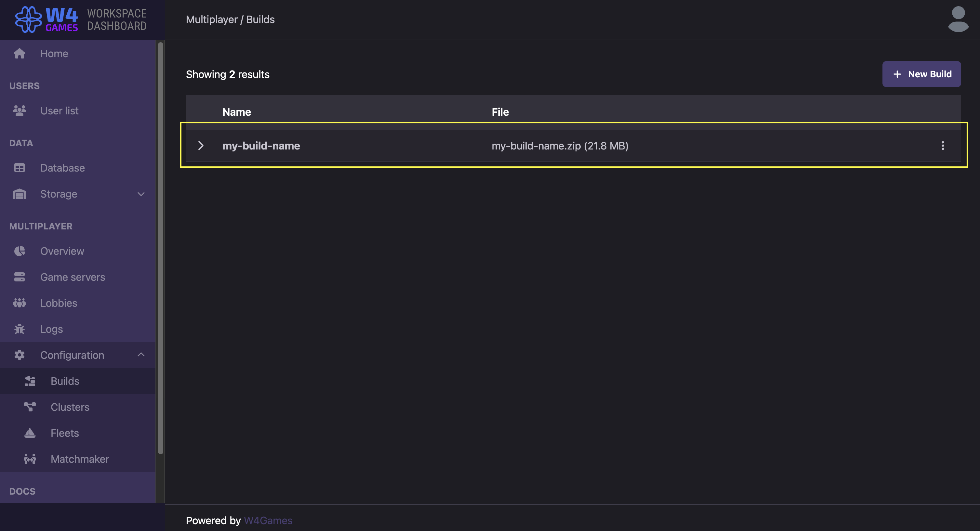Switch to the Builds entry under Configuration
The height and width of the screenshot is (531, 980).
click(x=65, y=381)
